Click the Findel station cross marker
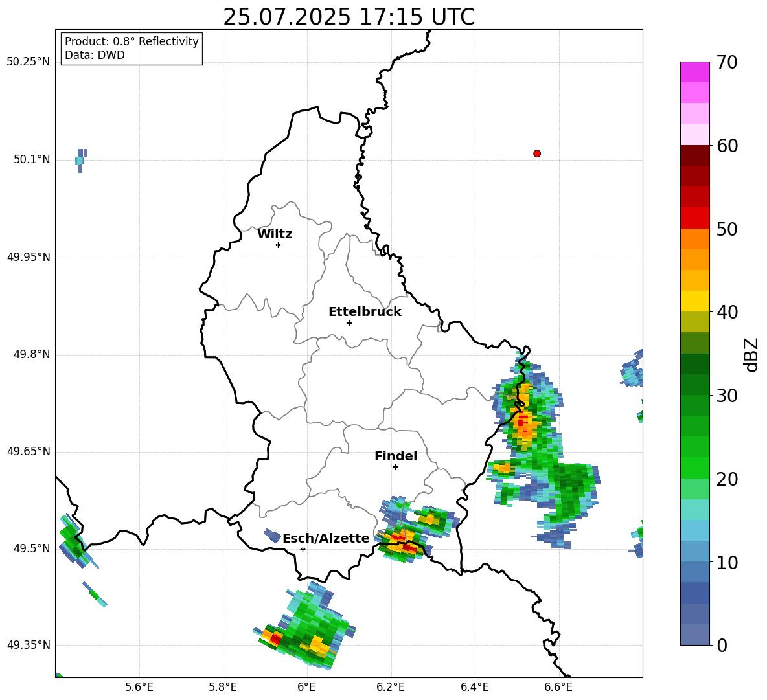Image resolution: width=767 pixels, height=700 pixels. point(395,468)
